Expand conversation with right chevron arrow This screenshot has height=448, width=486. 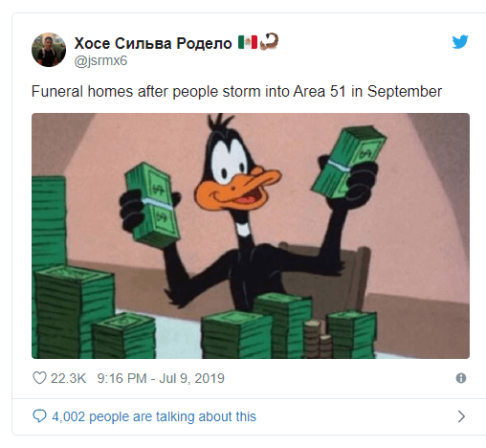461,416
